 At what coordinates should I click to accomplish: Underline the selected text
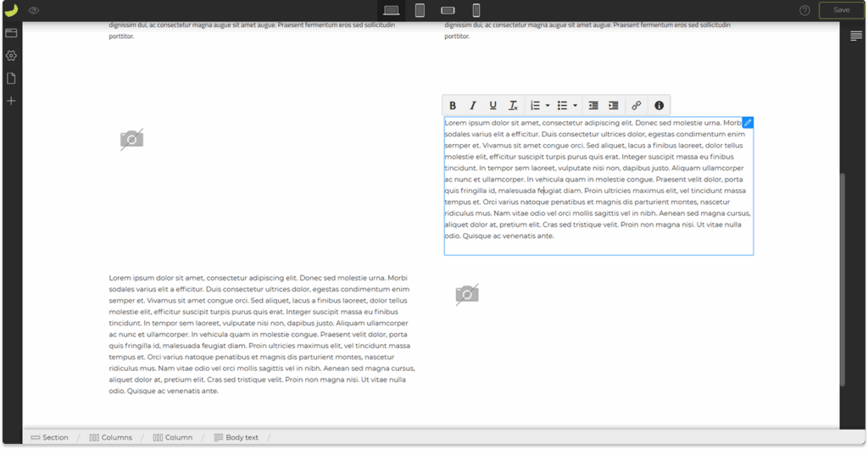(492, 106)
